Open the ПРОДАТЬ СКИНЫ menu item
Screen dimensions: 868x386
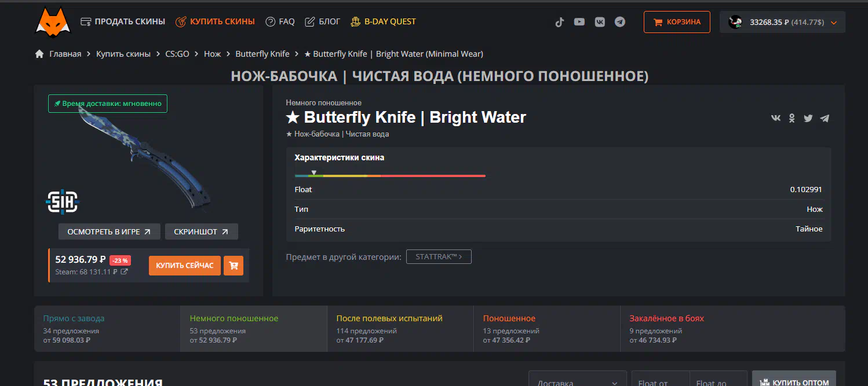tap(122, 21)
